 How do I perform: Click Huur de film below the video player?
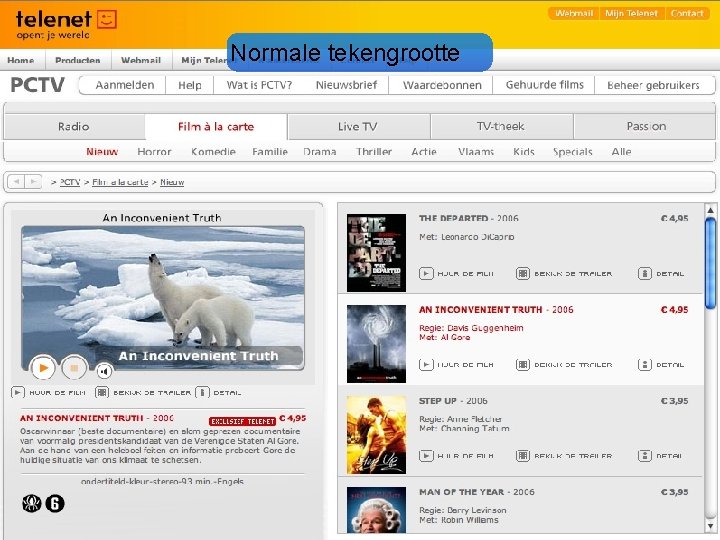pyautogui.click(x=49, y=393)
